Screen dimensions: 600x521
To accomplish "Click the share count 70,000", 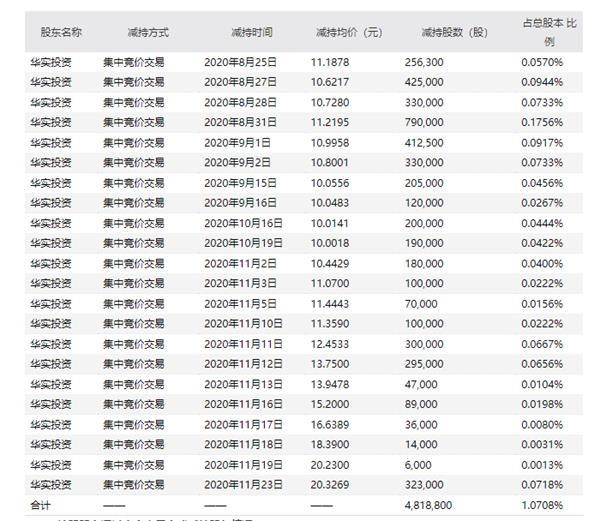I will pos(421,304).
